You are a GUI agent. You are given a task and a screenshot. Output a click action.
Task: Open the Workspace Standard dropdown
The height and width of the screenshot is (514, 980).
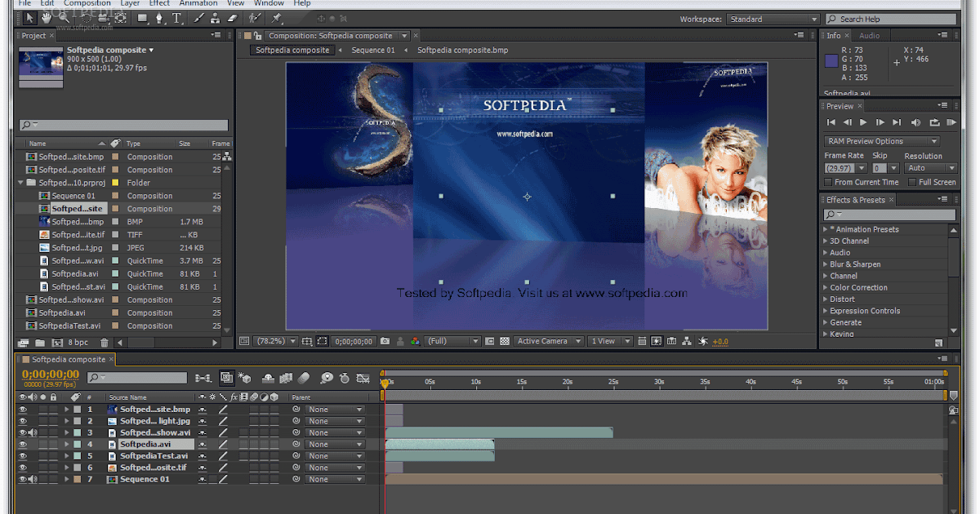[773, 19]
